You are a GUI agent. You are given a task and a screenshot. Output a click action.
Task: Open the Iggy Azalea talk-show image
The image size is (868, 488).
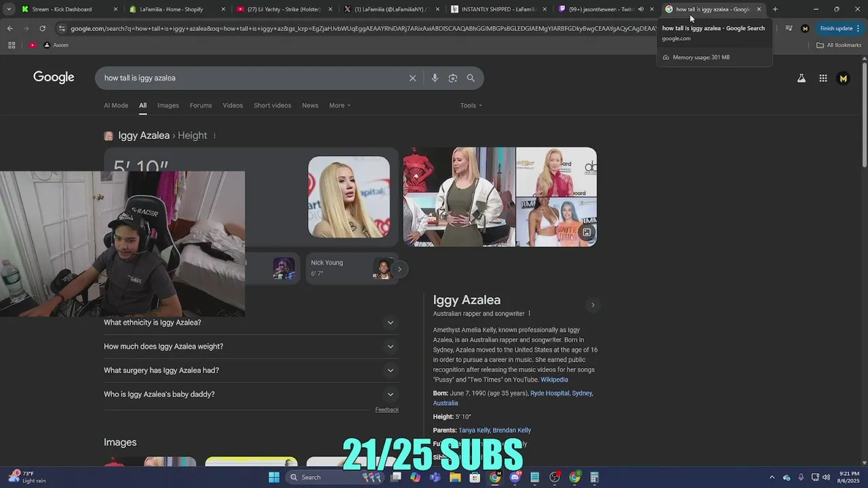coord(459,197)
